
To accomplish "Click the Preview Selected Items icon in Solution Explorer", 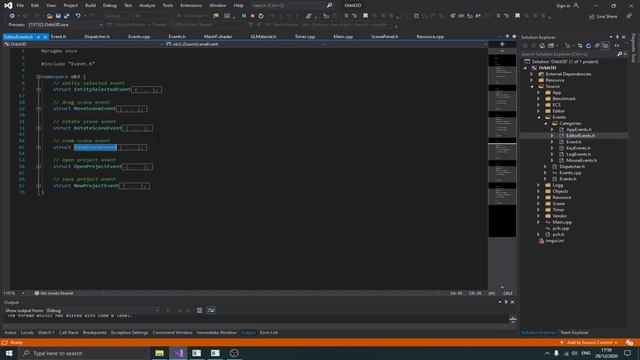I will click(x=617, y=46).
